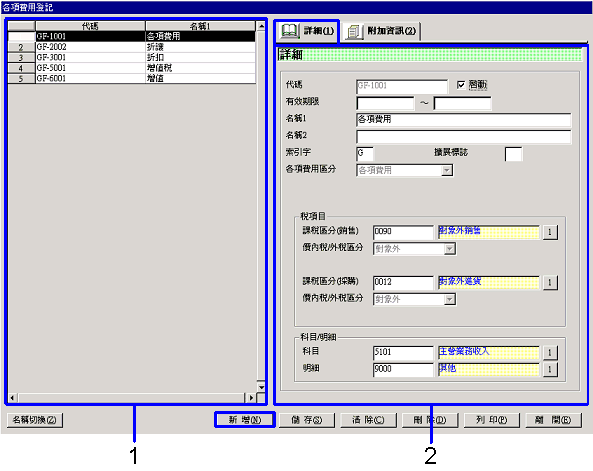Click the document icon on 附加資訊 tab
Viewport: 593px width, 471px height.
[354, 31]
